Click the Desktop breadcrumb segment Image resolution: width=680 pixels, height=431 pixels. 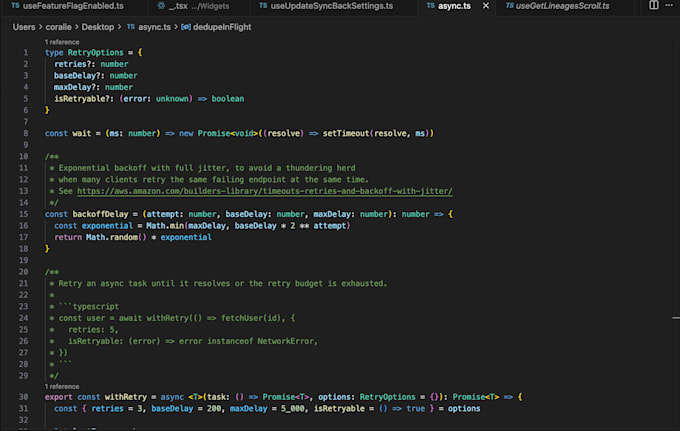click(x=98, y=27)
